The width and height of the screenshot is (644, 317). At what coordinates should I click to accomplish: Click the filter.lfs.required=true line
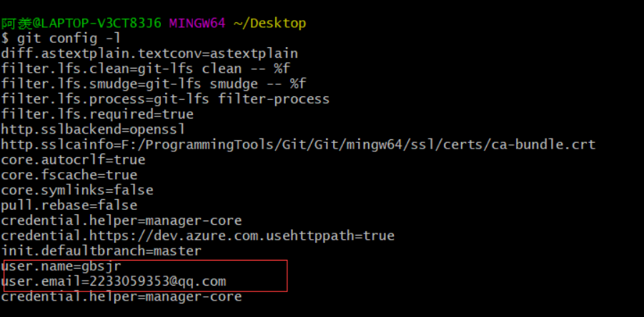tap(97, 114)
